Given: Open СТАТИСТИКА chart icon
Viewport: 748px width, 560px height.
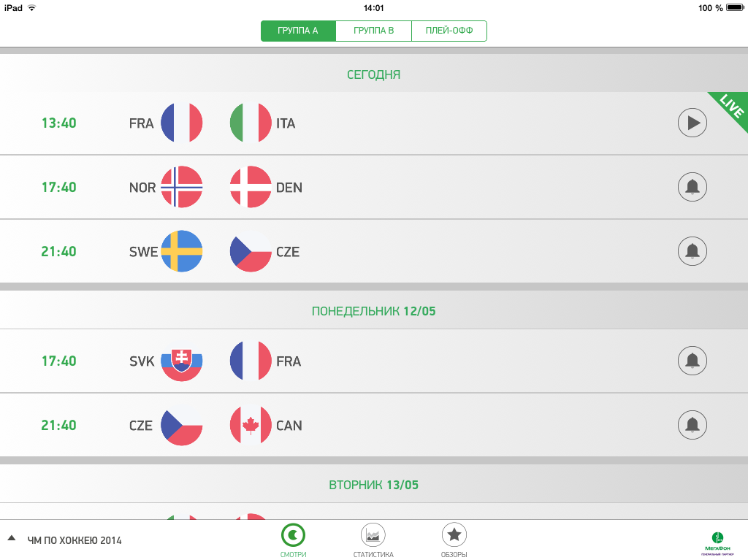Looking at the screenshot, I should tap(373, 540).
